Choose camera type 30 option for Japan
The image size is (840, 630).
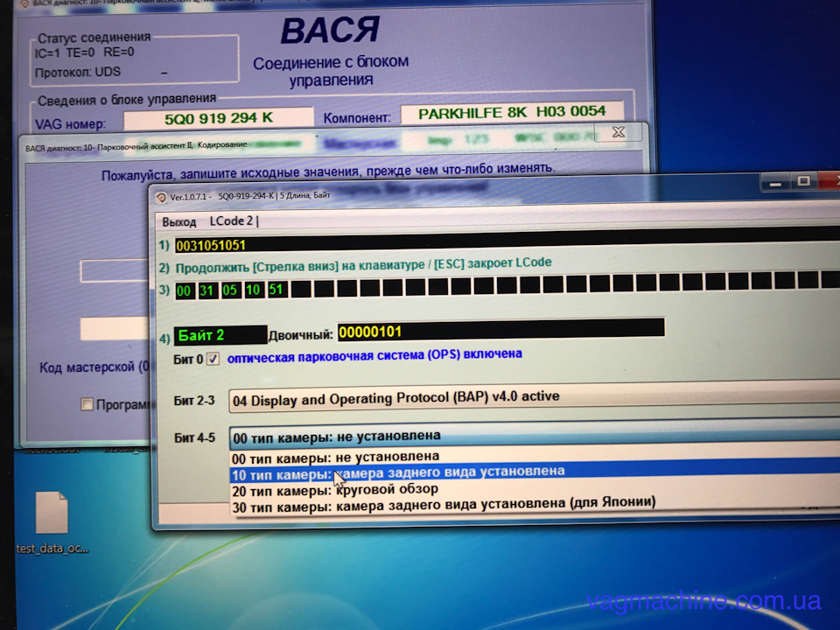tap(444, 504)
